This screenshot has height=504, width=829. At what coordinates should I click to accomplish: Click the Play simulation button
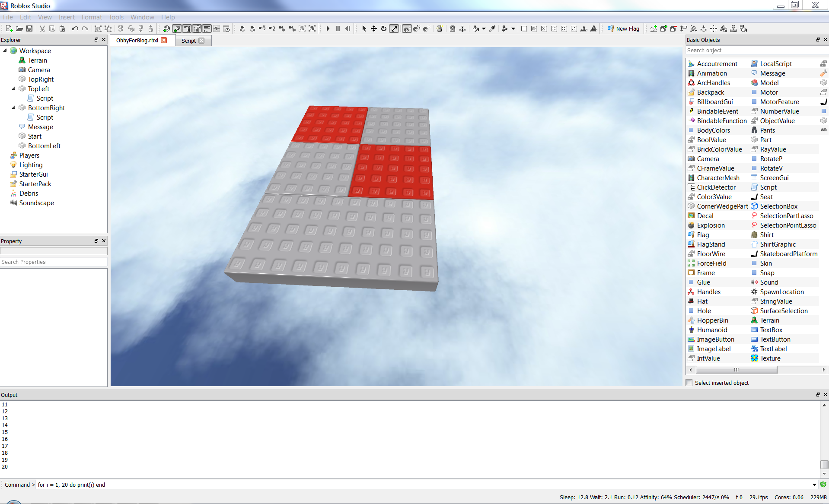[x=328, y=29]
